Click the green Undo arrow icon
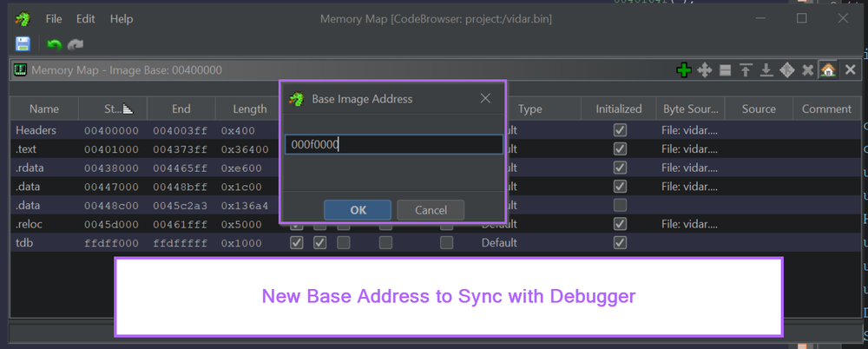The width and height of the screenshot is (868, 349). (54, 43)
